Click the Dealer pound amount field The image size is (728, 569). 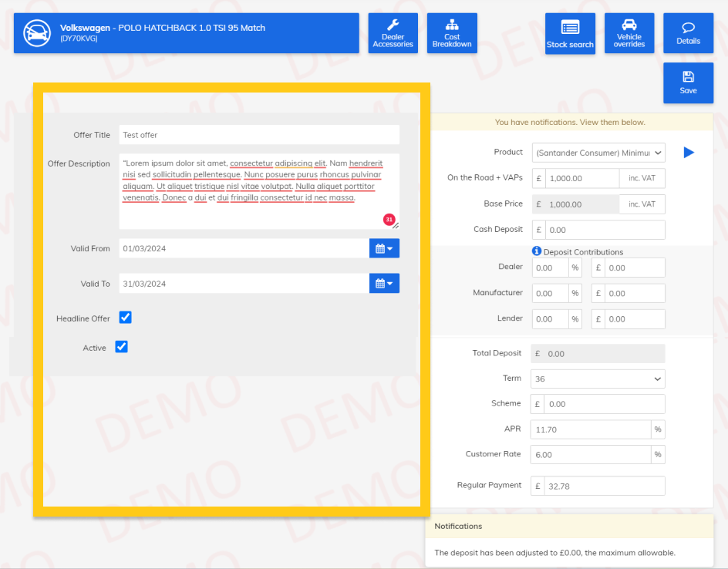(635, 268)
